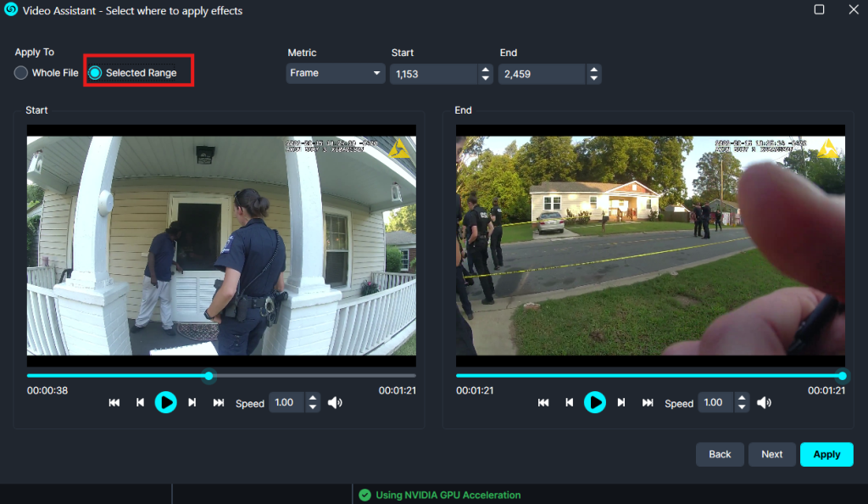Skip to end in End player
The width and height of the screenshot is (868, 504).
pos(648,403)
